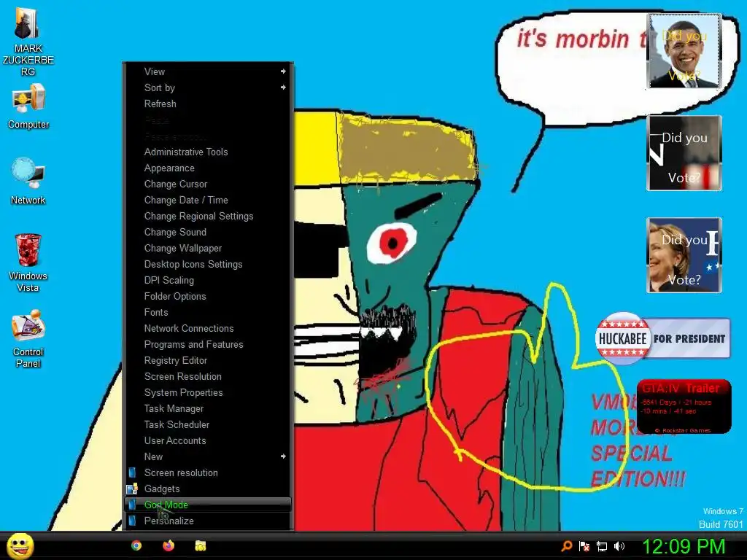Click the dark middle 'Did you Vote?' gadget
747x560 pixels.
pyautogui.click(x=684, y=153)
